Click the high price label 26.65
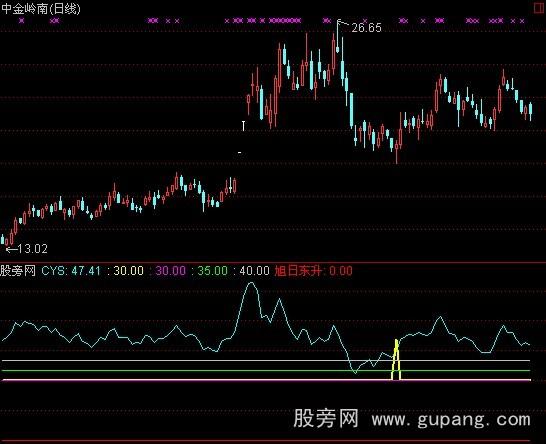The width and height of the screenshot is (546, 444). pyautogui.click(x=366, y=28)
